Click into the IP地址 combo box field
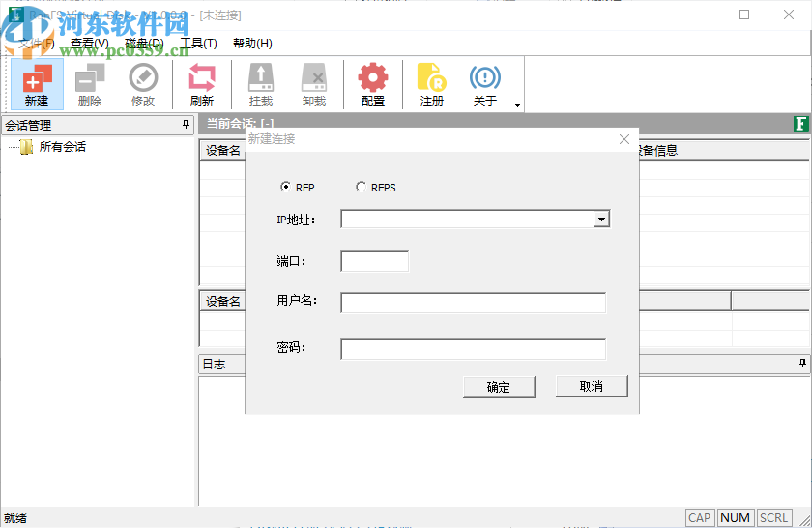Image resolution: width=812 pixels, height=528 pixels. click(467, 220)
